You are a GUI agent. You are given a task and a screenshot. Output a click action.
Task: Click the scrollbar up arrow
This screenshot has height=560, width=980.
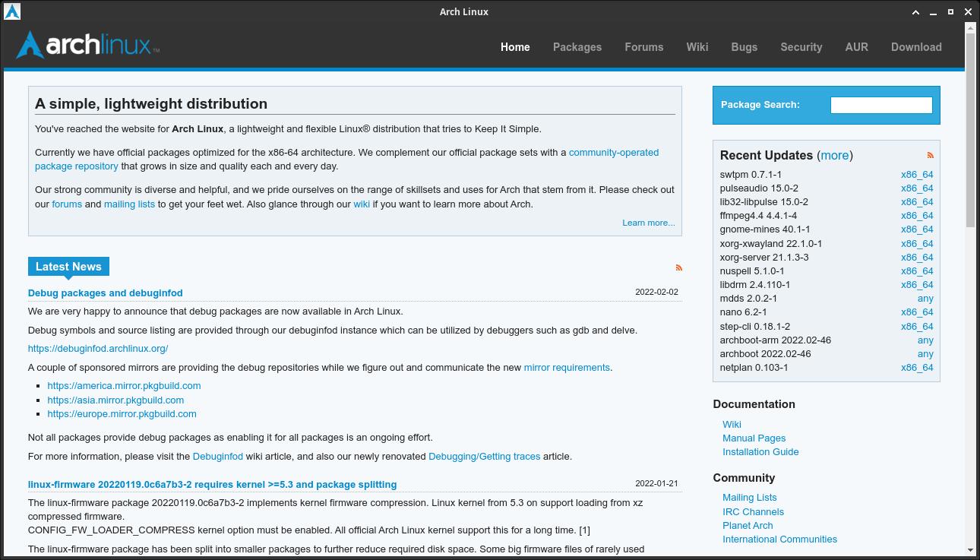[x=970, y=28]
